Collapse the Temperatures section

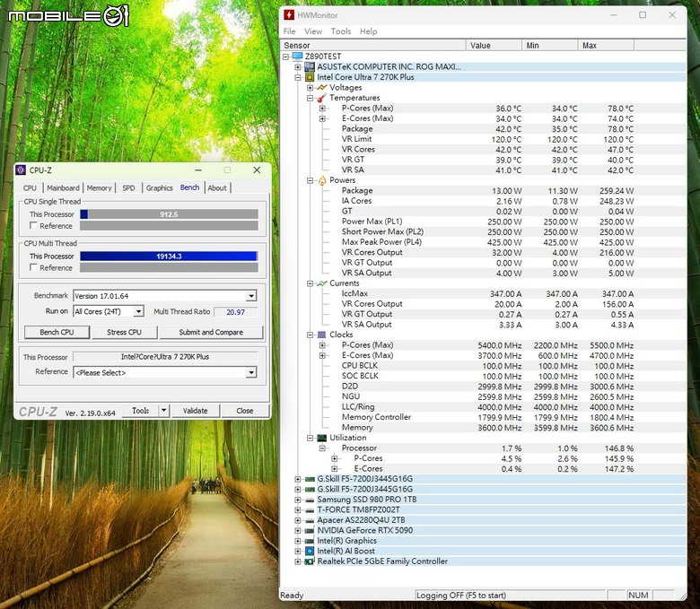coord(310,98)
